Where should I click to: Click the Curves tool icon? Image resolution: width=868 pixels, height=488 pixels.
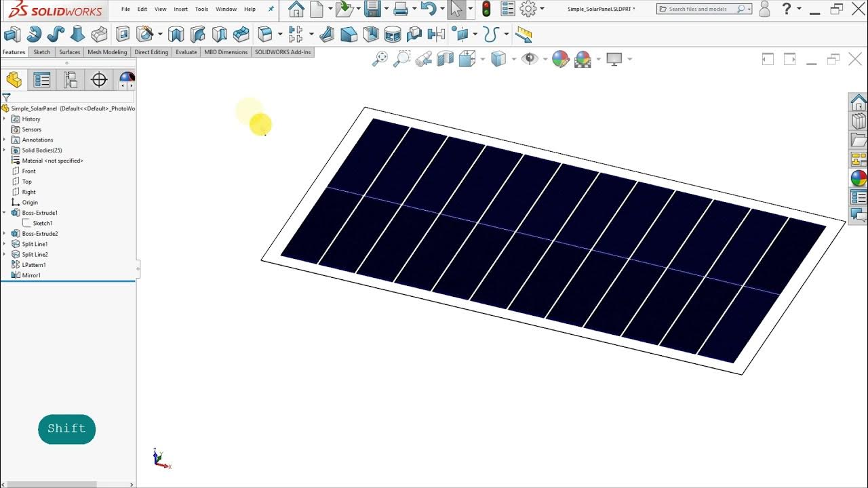(492, 34)
